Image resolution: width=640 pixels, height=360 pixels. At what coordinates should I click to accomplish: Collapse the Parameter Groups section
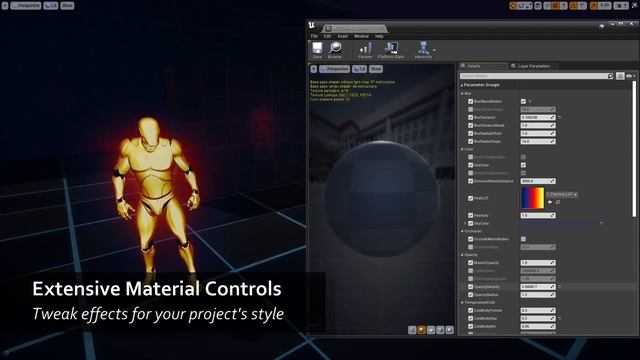pyautogui.click(x=462, y=85)
